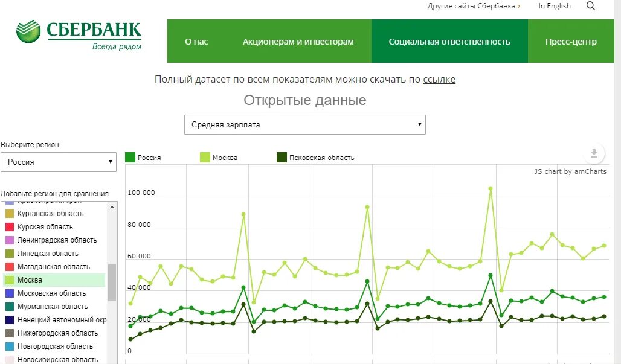Click the teal square beside Мурманская область
Screen dimensions: 621x364
click(10, 306)
